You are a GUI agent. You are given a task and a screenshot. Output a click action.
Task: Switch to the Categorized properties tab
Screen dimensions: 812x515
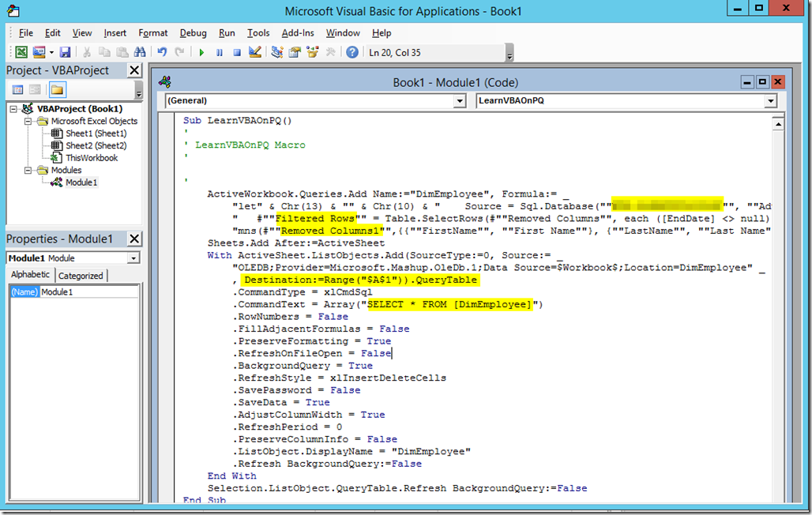81,276
